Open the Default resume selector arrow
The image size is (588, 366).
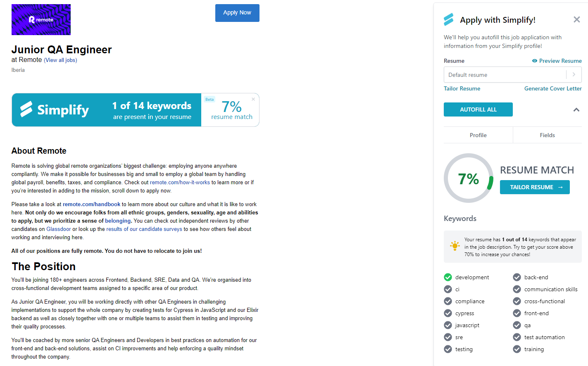point(574,74)
